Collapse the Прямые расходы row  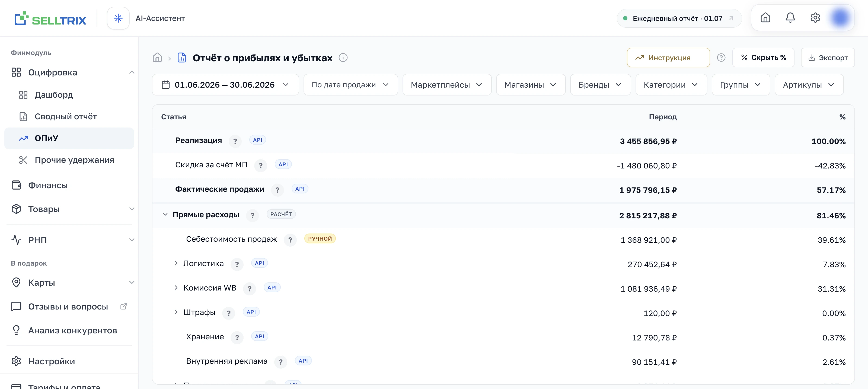[x=165, y=214]
